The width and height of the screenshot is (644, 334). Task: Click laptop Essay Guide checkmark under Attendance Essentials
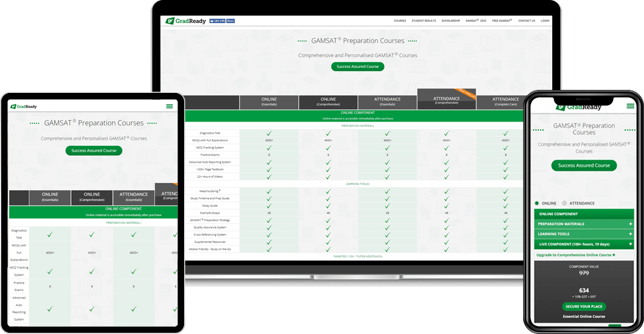[387, 206]
